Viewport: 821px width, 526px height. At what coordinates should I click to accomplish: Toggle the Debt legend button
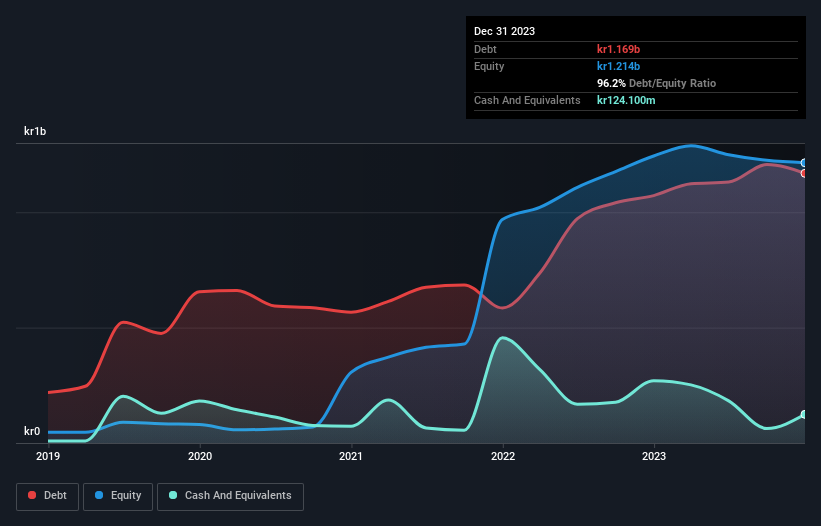pyautogui.click(x=47, y=496)
